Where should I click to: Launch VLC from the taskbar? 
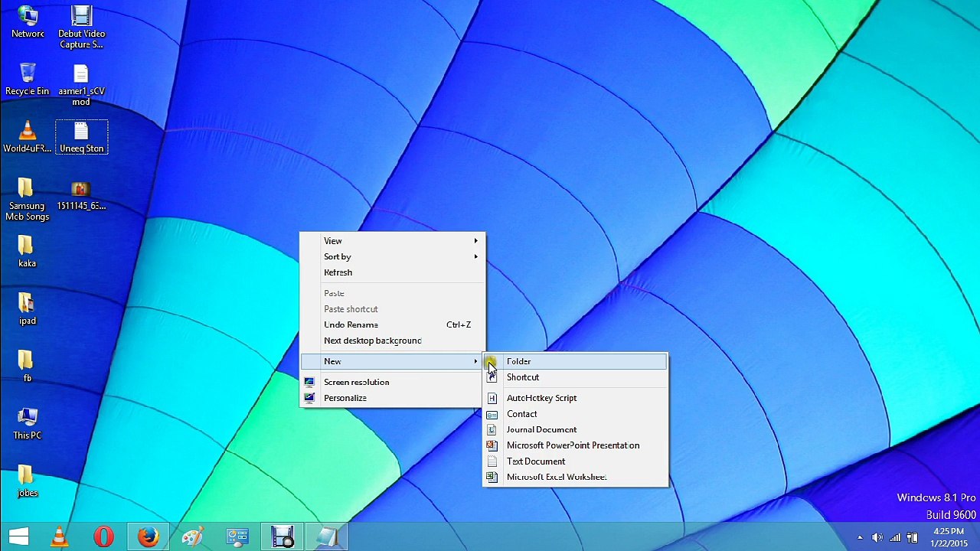click(59, 537)
